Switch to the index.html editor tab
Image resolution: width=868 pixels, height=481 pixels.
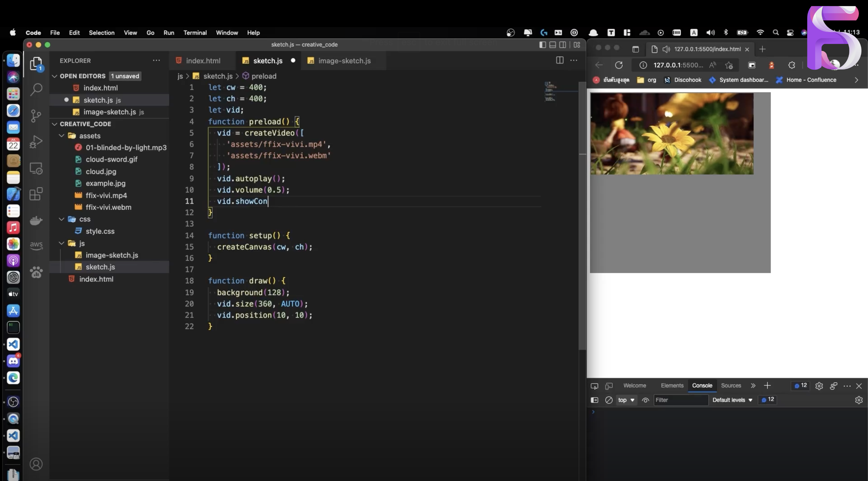(x=203, y=61)
